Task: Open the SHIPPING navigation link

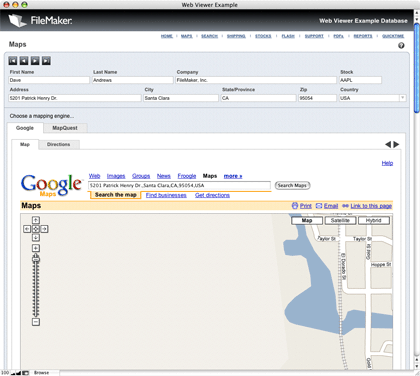Action: pyautogui.click(x=236, y=36)
